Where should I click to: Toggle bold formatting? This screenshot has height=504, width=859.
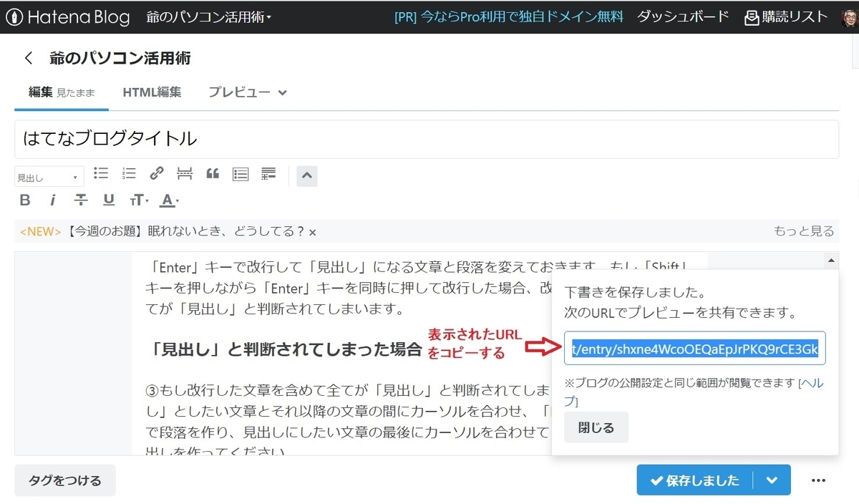pos(24,200)
